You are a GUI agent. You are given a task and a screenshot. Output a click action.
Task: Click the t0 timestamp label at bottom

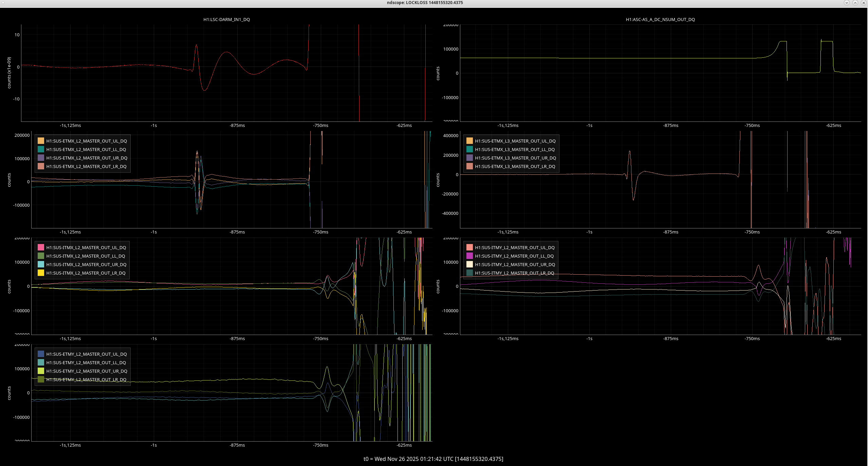pos(433,459)
